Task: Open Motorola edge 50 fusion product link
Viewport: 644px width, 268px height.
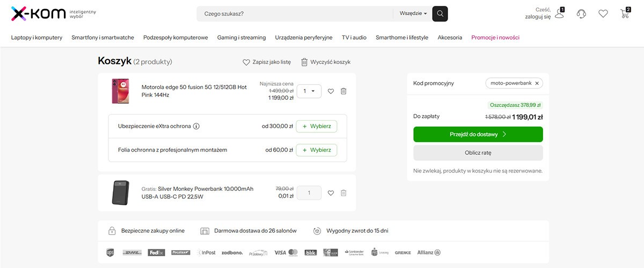Action: 194,91
